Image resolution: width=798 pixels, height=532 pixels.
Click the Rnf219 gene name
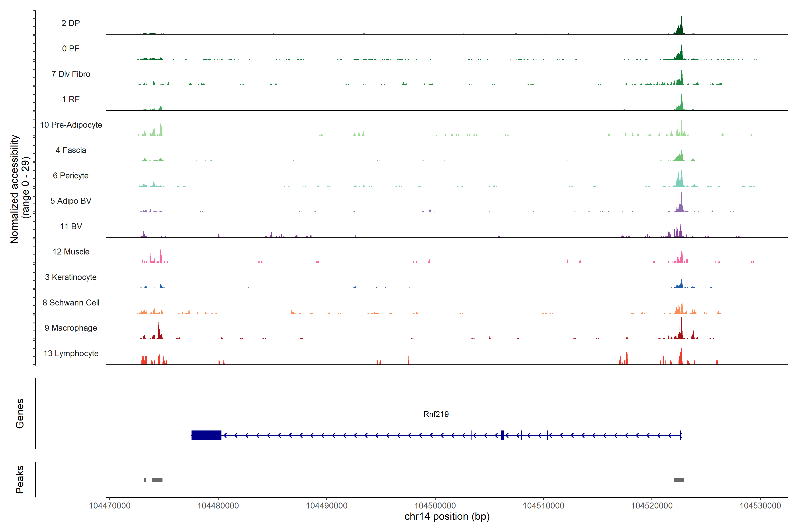436,414
